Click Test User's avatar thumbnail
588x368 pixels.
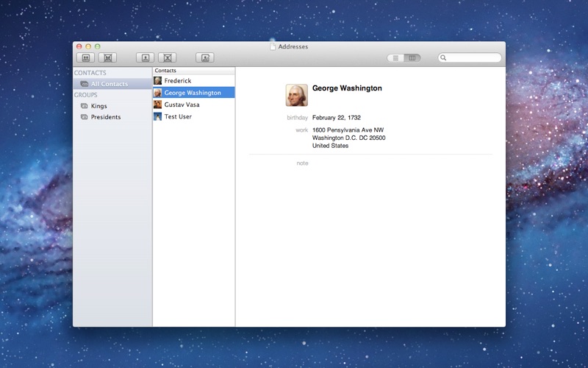[157, 116]
